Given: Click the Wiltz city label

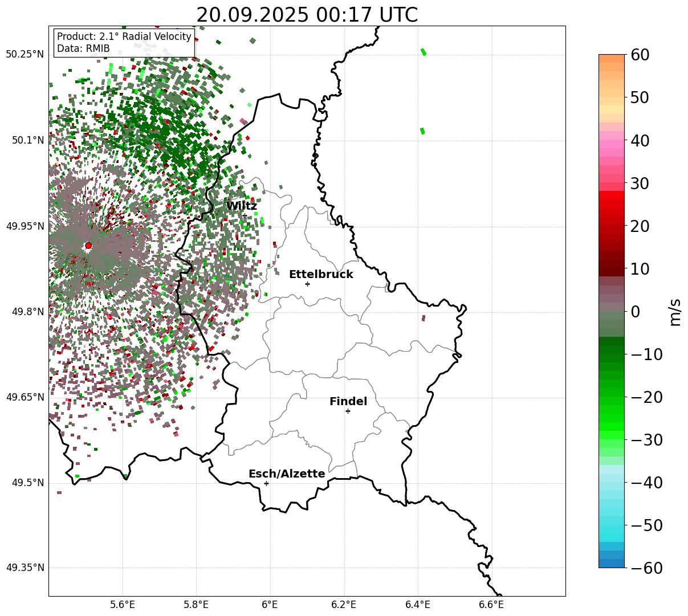Looking at the screenshot, I should 242,206.
